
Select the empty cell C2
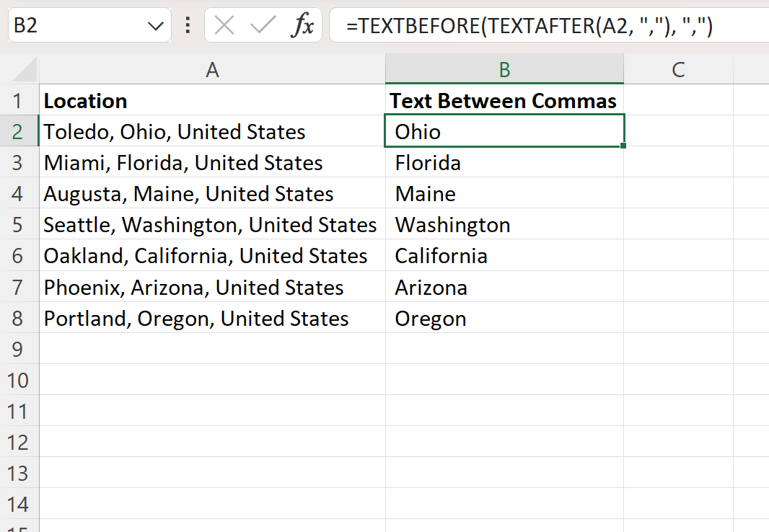click(678, 131)
